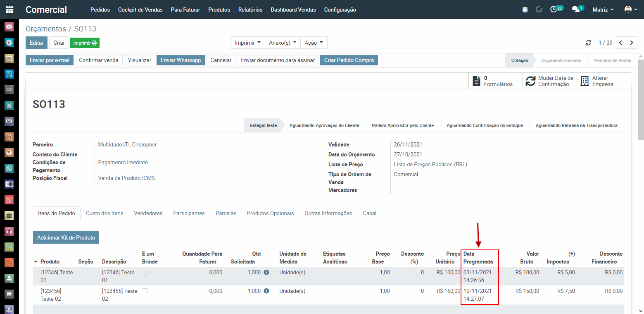Select 'Aguardando Aprovação do Cliente' stage
The height and width of the screenshot is (314, 644).
(x=324, y=125)
